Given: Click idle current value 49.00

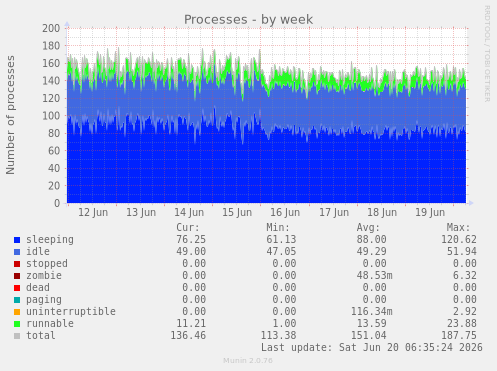Looking at the screenshot, I should click(x=191, y=251).
